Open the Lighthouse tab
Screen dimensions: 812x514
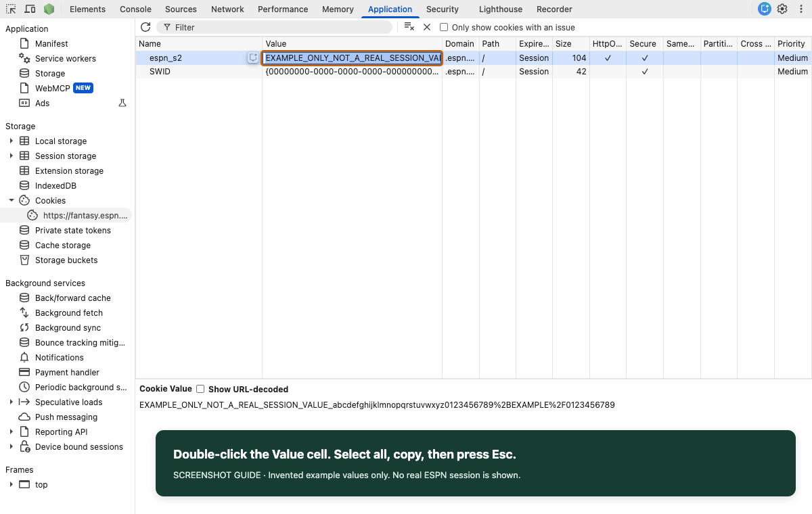501,9
